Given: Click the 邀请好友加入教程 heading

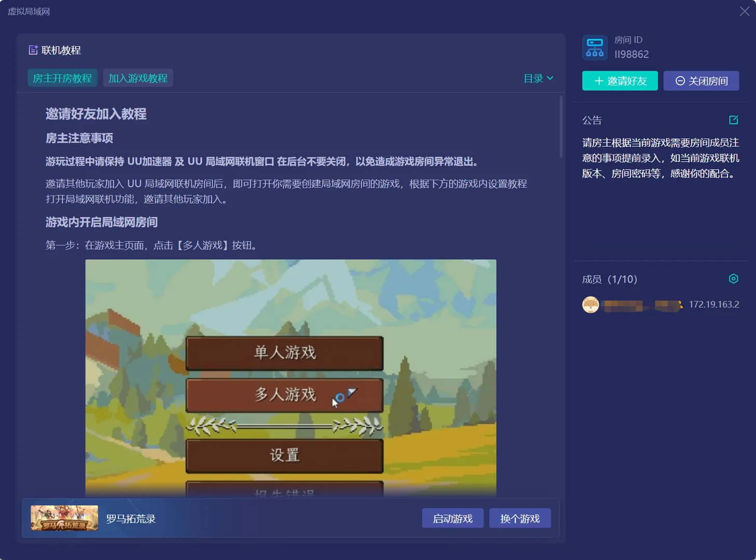Looking at the screenshot, I should click(x=96, y=114).
